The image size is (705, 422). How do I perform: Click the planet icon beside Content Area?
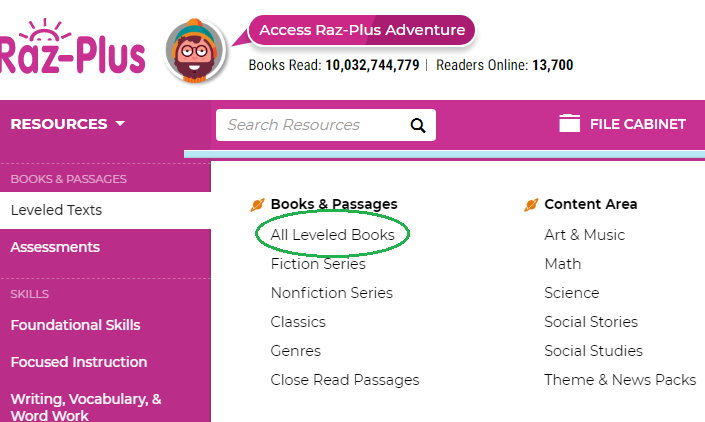pos(531,205)
